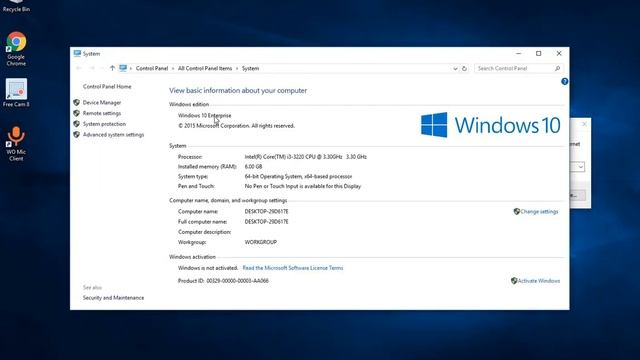
Task: Click the 'No Pen or Touch Input' value
Action: click(302, 186)
